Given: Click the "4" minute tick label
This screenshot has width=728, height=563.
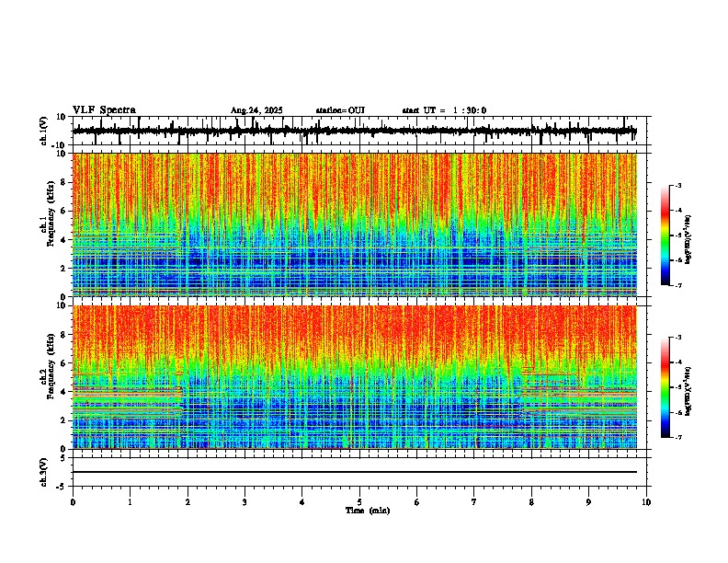Looking at the screenshot, I should coord(302,502).
